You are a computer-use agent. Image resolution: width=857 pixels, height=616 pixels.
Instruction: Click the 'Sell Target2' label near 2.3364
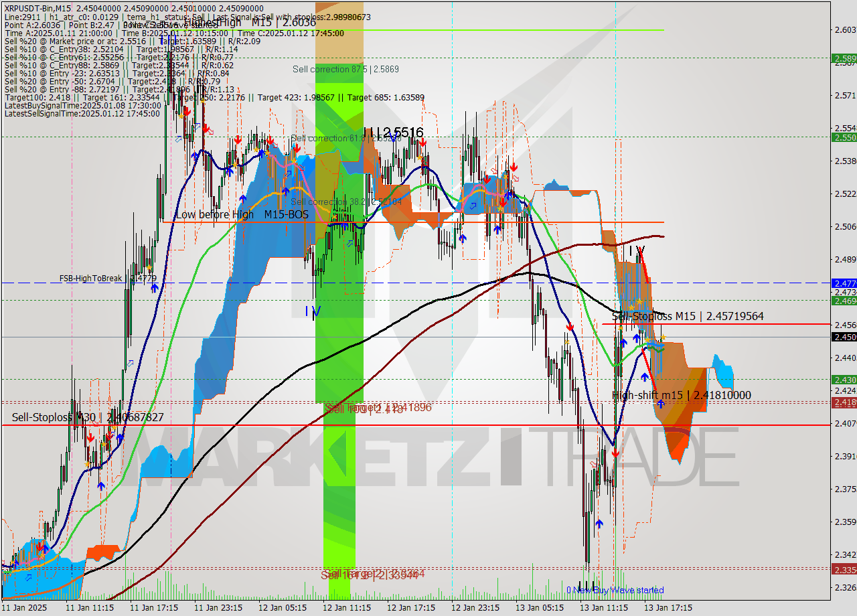(x=373, y=574)
